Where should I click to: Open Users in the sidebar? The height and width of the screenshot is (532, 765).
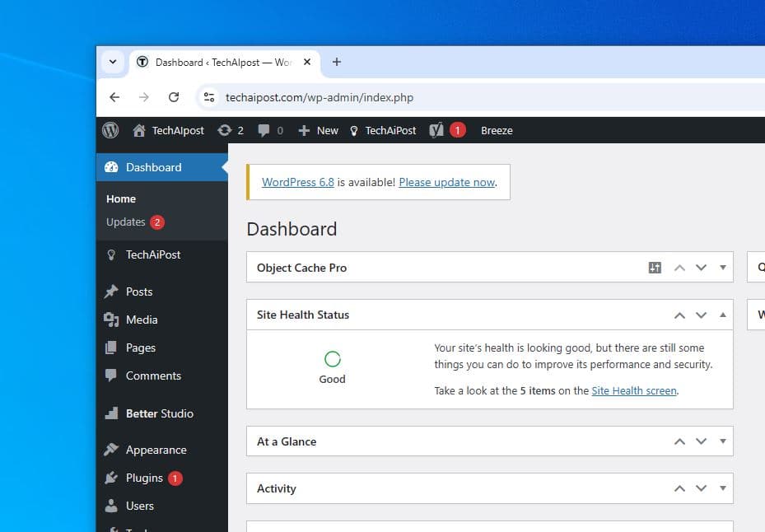(x=162, y=506)
